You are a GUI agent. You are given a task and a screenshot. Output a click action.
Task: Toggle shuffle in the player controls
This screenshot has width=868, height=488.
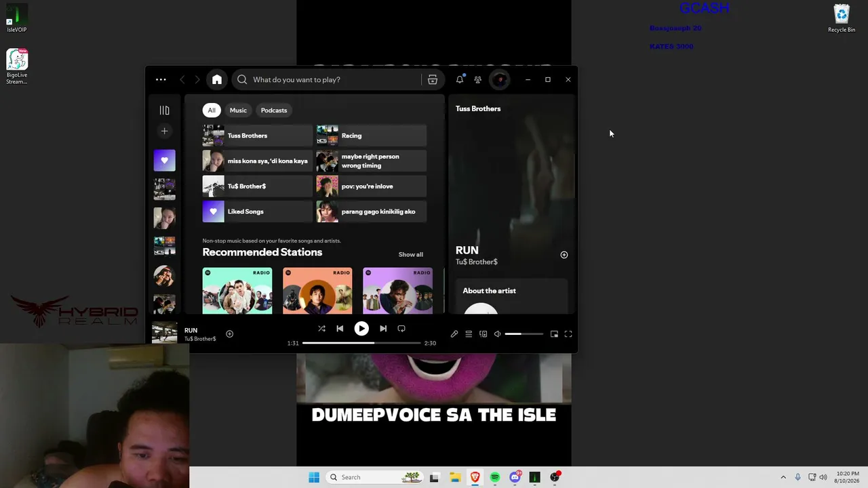click(x=321, y=329)
